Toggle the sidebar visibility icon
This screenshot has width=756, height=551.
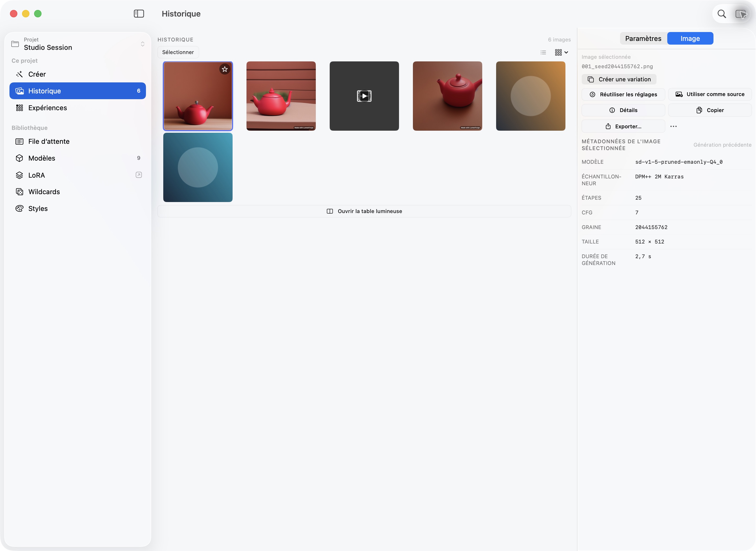pyautogui.click(x=139, y=14)
